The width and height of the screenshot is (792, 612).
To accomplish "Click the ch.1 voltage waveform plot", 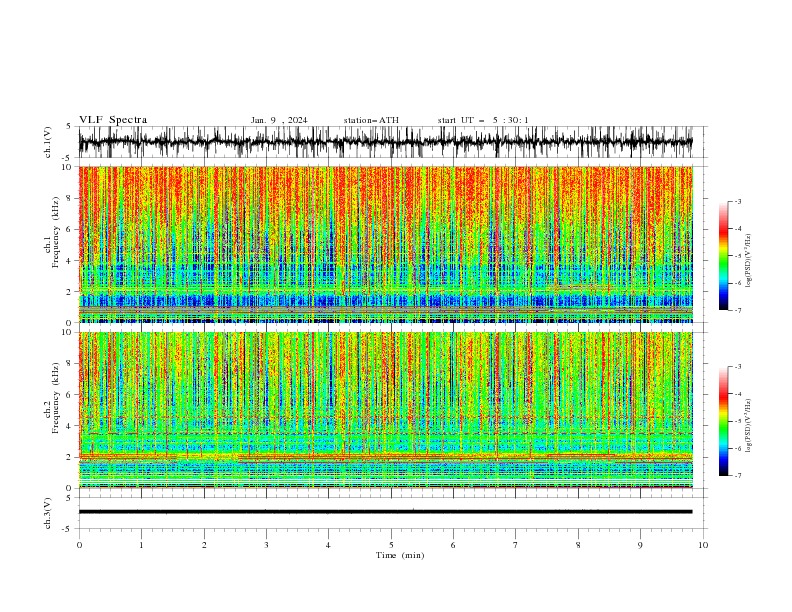I will pos(385,142).
